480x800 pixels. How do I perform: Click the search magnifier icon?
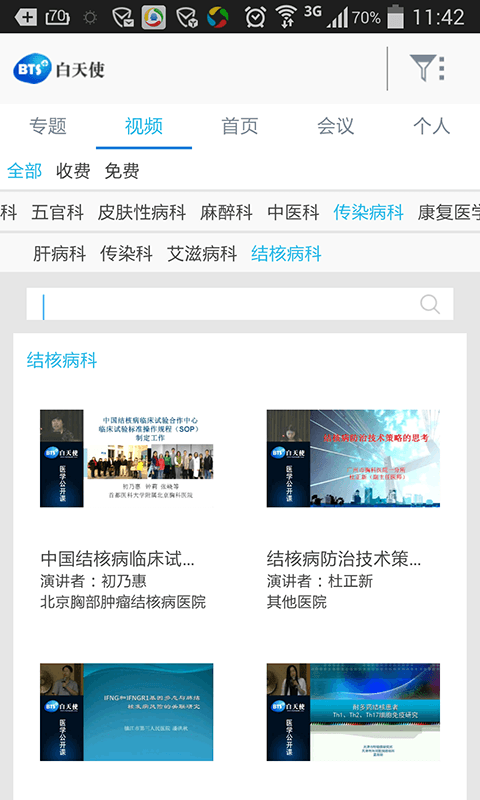(x=430, y=304)
